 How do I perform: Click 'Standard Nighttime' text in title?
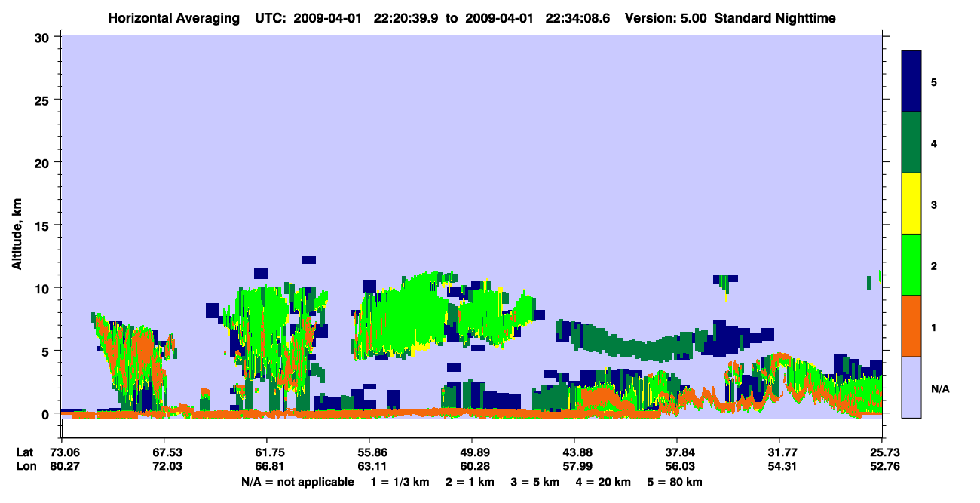tap(775, 17)
